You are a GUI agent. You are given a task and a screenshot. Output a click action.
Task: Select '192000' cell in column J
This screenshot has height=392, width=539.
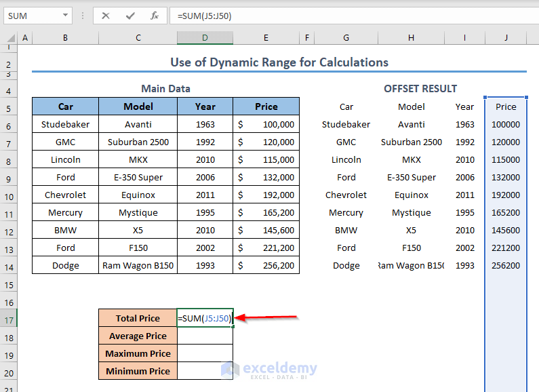click(506, 195)
